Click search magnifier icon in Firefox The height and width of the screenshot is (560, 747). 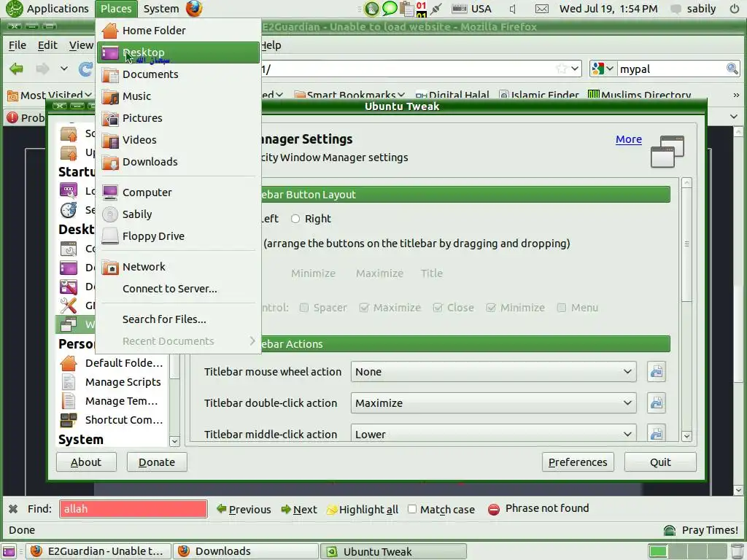(x=732, y=69)
